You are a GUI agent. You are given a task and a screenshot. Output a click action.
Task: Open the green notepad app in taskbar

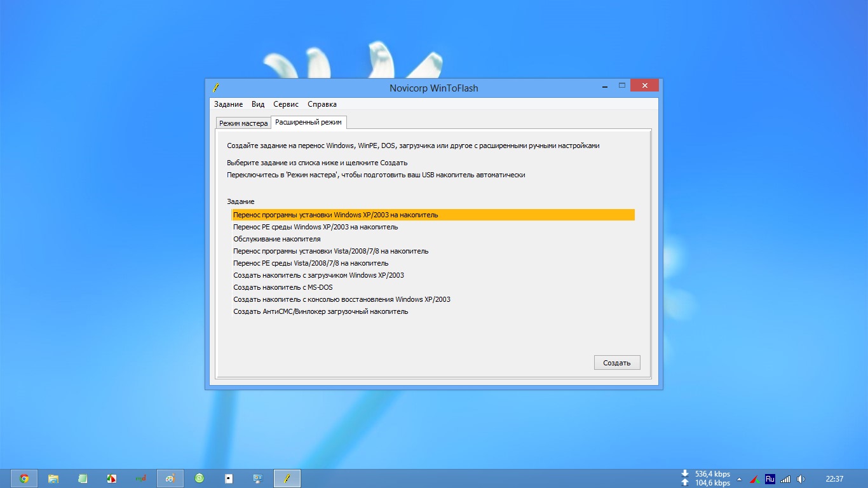pyautogui.click(x=83, y=478)
